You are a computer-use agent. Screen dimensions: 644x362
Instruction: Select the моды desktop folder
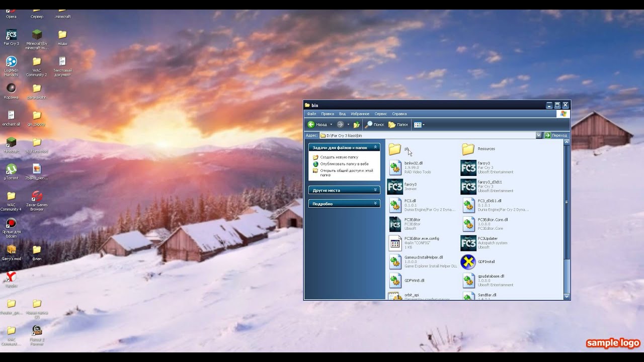(62, 38)
